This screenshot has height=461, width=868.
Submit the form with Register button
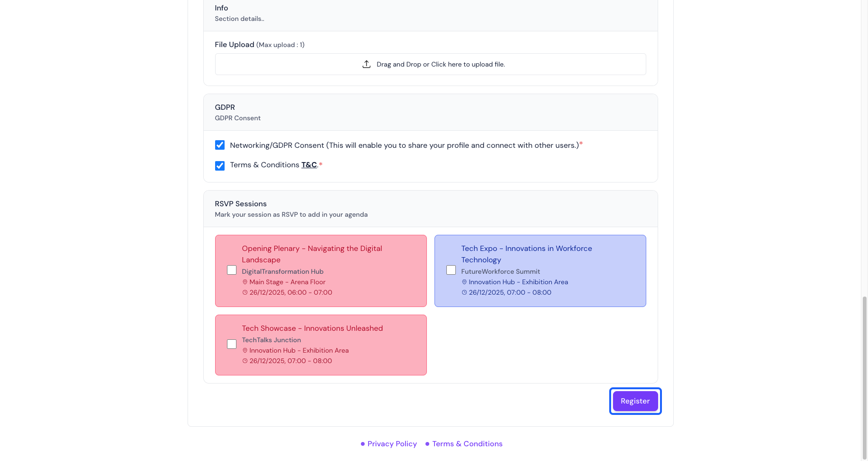[x=635, y=401]
